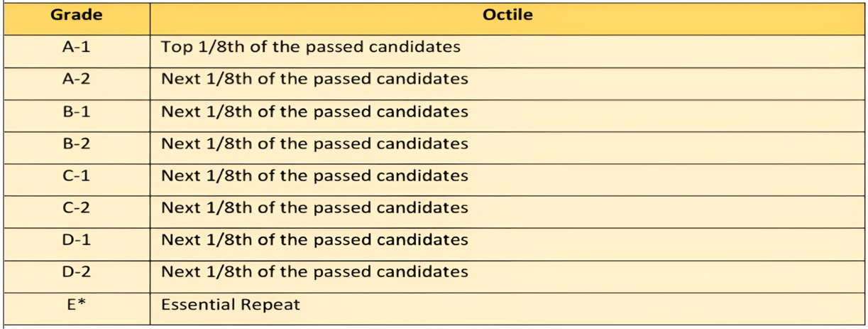Select the A-2 grade cell
The width and height of the screenshot is (868, 329).
(76, 79)
